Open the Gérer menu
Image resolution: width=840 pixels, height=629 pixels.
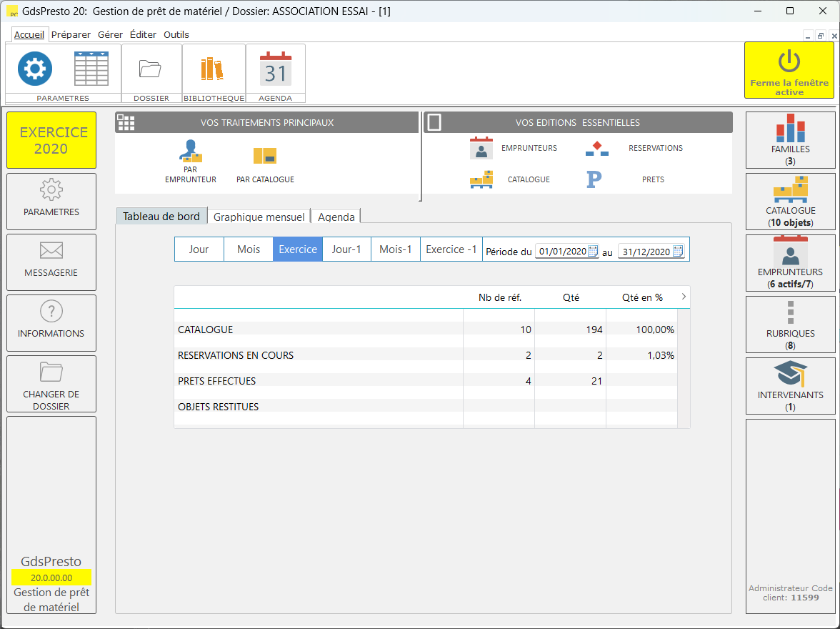[110, 34]
